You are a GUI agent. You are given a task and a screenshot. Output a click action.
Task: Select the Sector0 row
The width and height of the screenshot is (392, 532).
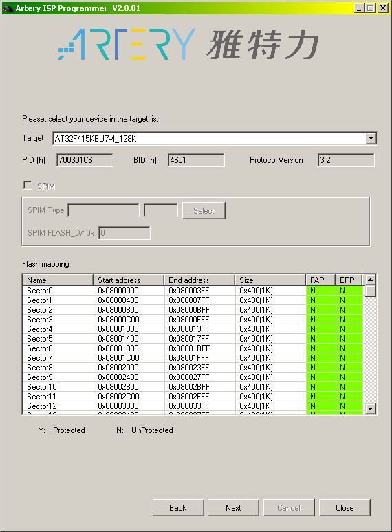(x=194, y=291)
